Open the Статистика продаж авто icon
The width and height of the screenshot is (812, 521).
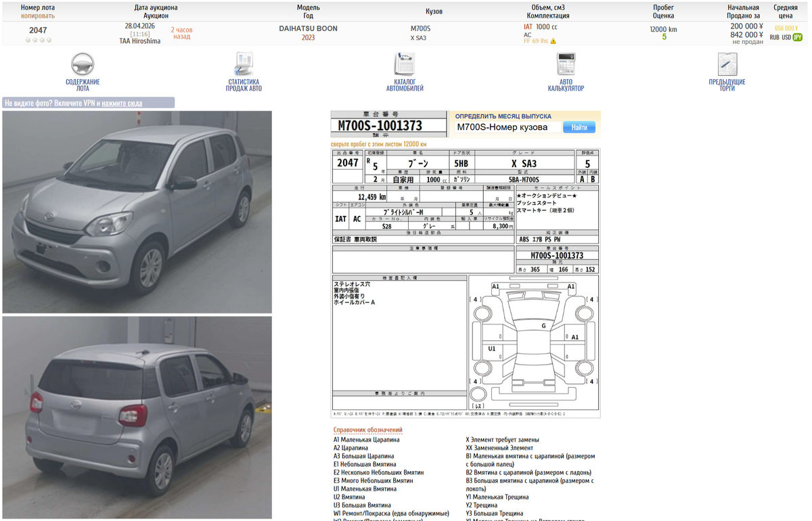tap(244, 64)
